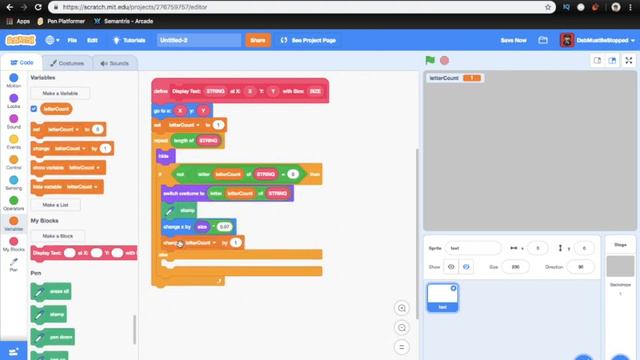Open the Looks blocks category
This screenshot has height=360, width=640.
[x=13, y=101]
